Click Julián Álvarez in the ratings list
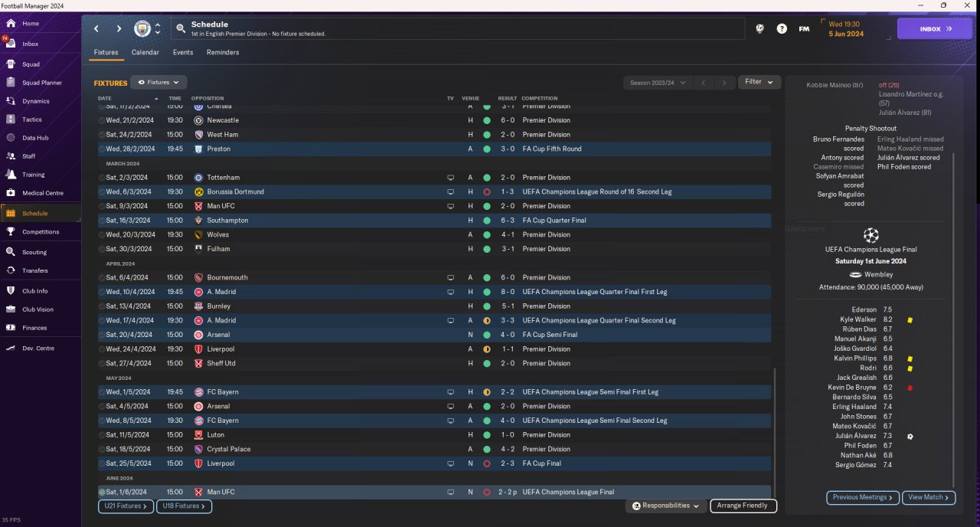980x527 pixels. (x=856, y=436)
